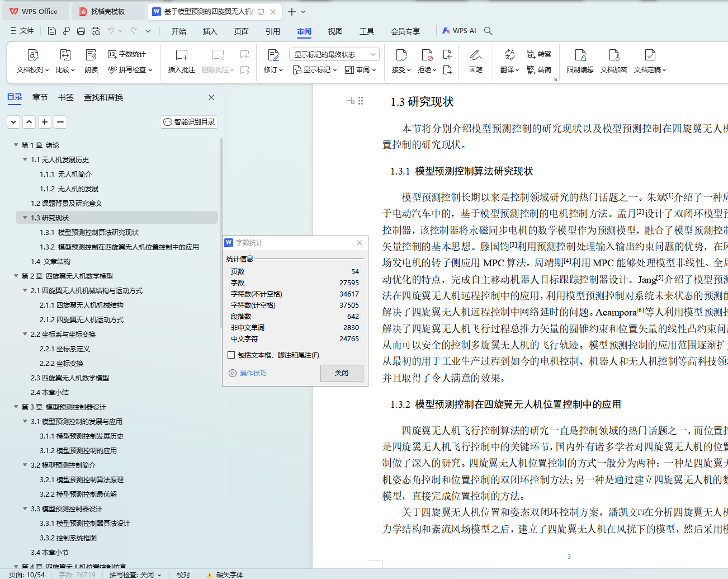
Task: Click the Save icon in quick access bar
Action: point(51,31)
